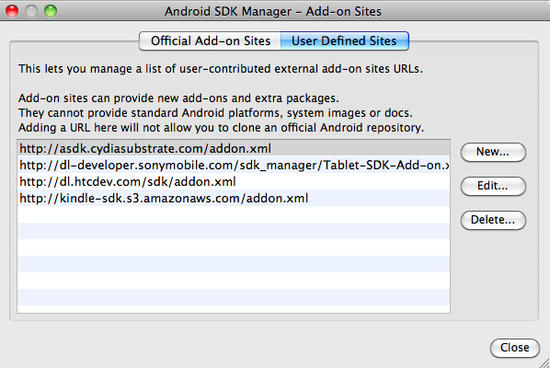Click the New... button
550x368 pixels.
tap(493, 152)
